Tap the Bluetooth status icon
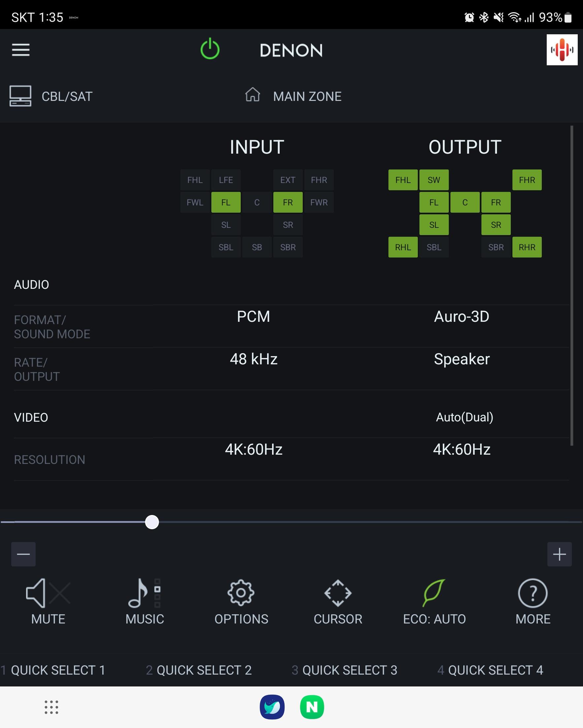This screenshot has height=728, width=583. pyautogui.click(x=484, y=17)
